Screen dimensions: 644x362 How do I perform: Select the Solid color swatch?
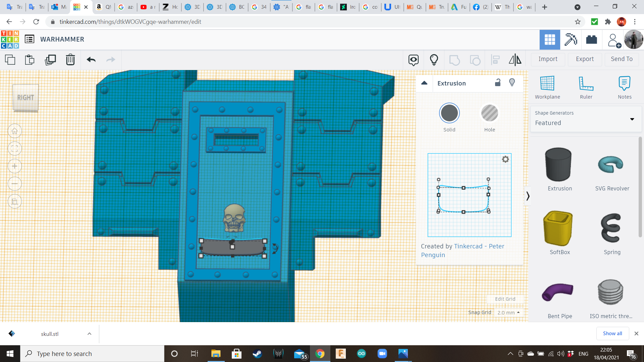coord(449,113)
